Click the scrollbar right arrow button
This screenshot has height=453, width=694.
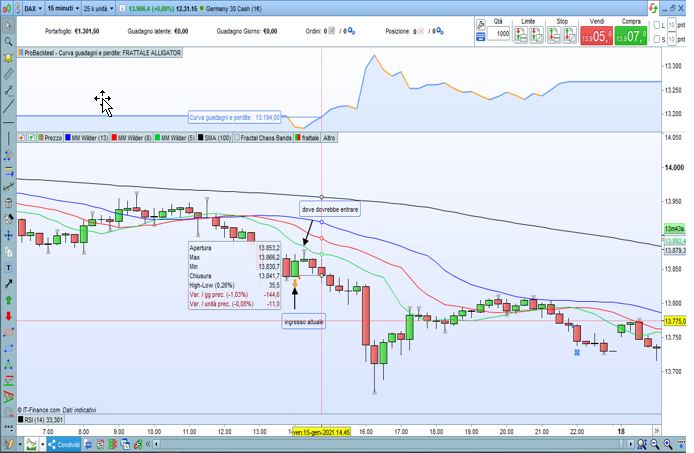coord(631,444)
